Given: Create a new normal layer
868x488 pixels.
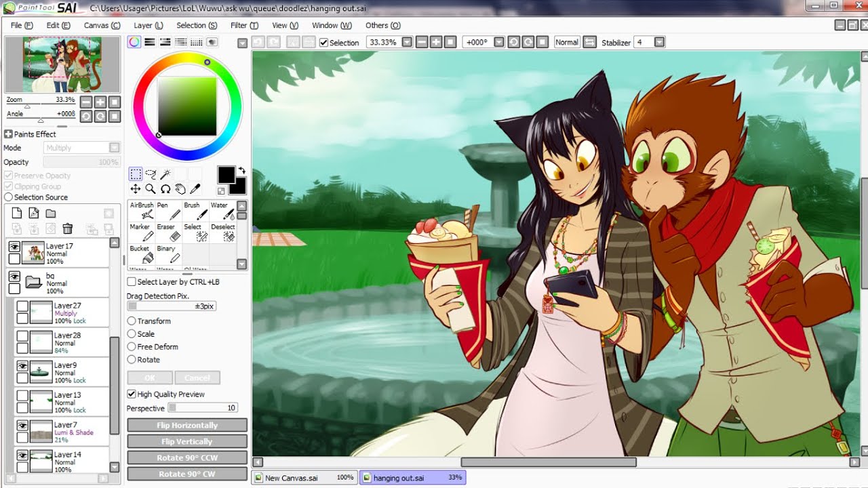Looking at the screenshot, I should [18, 213].
